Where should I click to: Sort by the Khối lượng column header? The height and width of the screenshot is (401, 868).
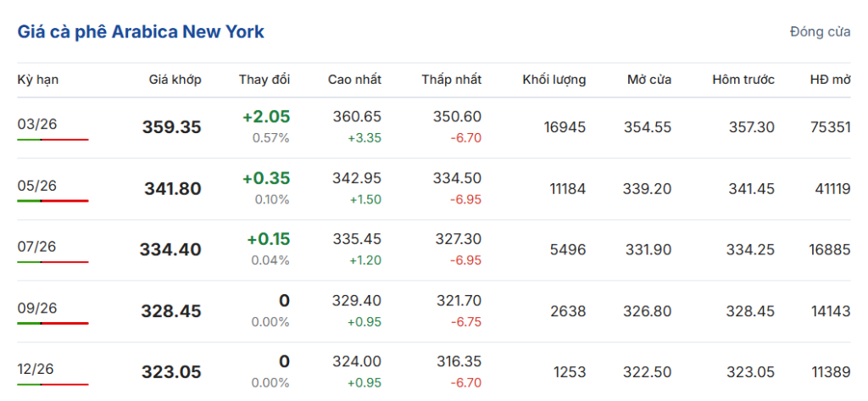554,80
